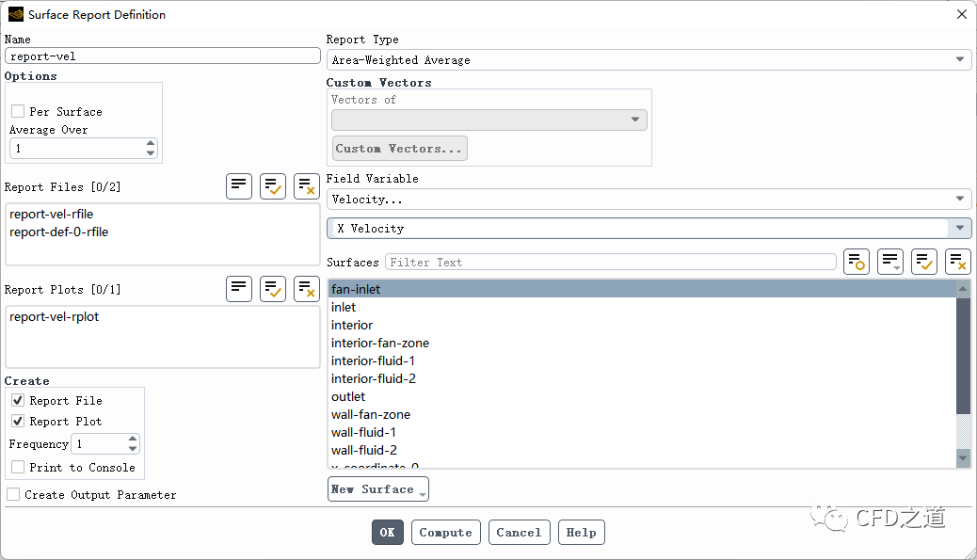Image resolution: width=977 pixels, height=560 pixels.
Task: Click the first list icon beside the Surfaces filter box
Action: click(x=857, y=262)
